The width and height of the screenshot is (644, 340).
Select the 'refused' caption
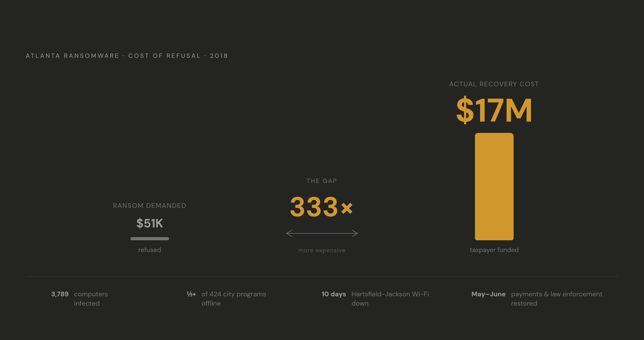150,250
